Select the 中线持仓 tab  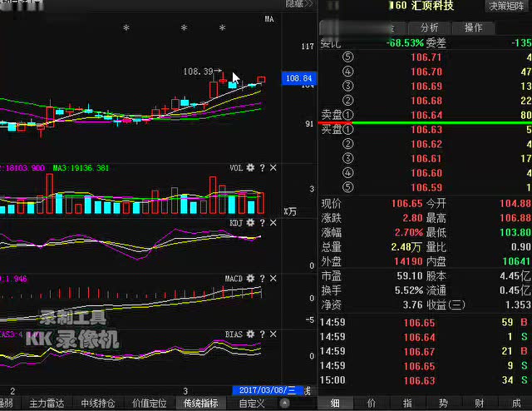(98, 404)
